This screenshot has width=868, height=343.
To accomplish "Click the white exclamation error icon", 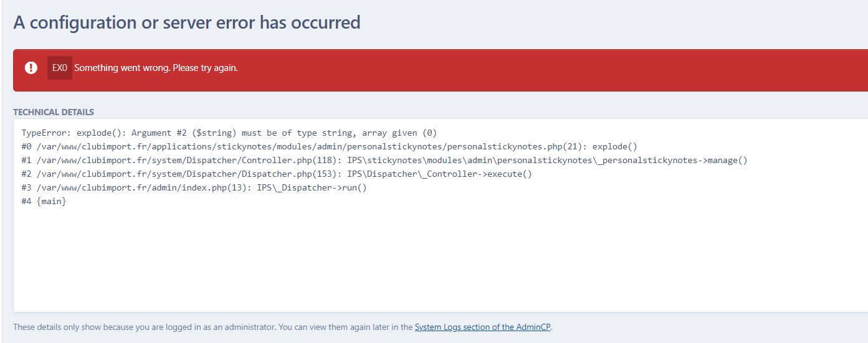I will pyautogui.click(x=31, y=67).
